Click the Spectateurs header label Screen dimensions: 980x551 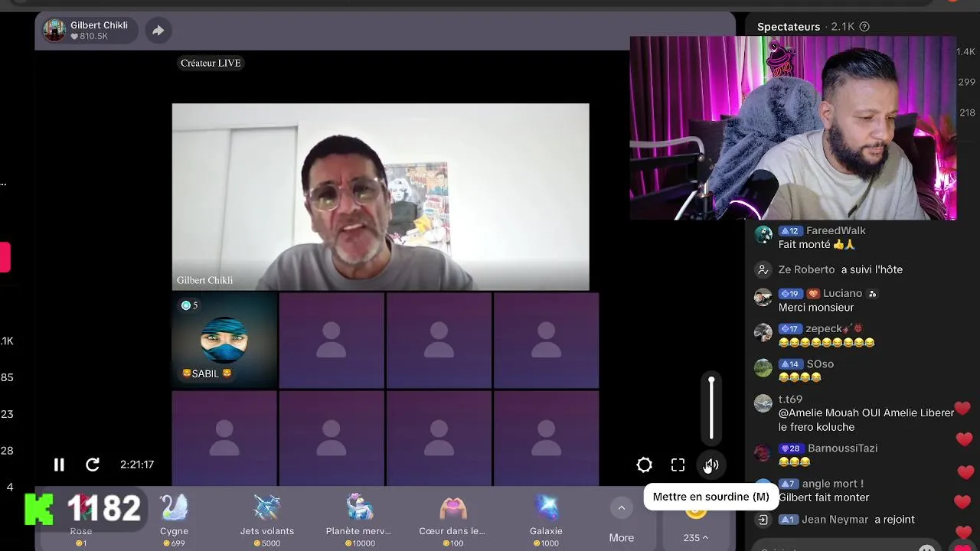pos(789,27)
